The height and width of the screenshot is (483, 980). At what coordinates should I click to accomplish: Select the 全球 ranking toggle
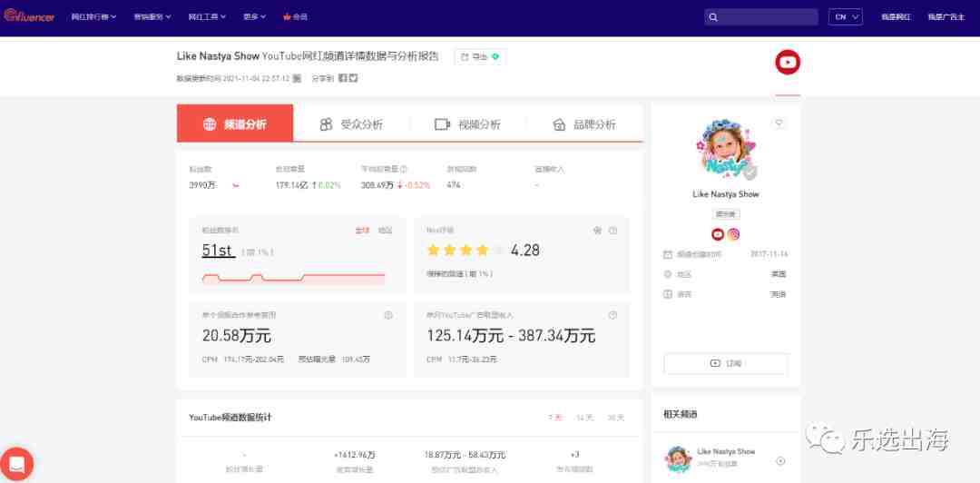click(362, 231)
